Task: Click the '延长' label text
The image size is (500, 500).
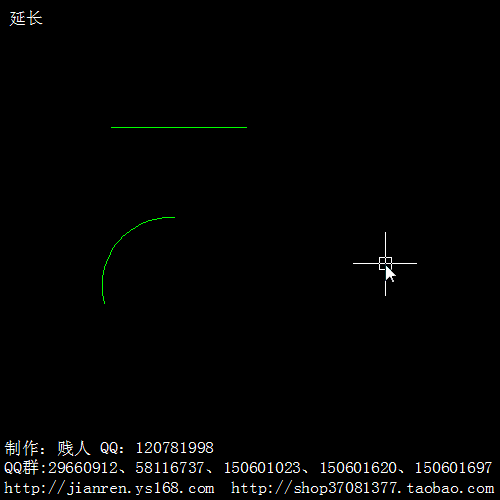Action: coord(26,18)
